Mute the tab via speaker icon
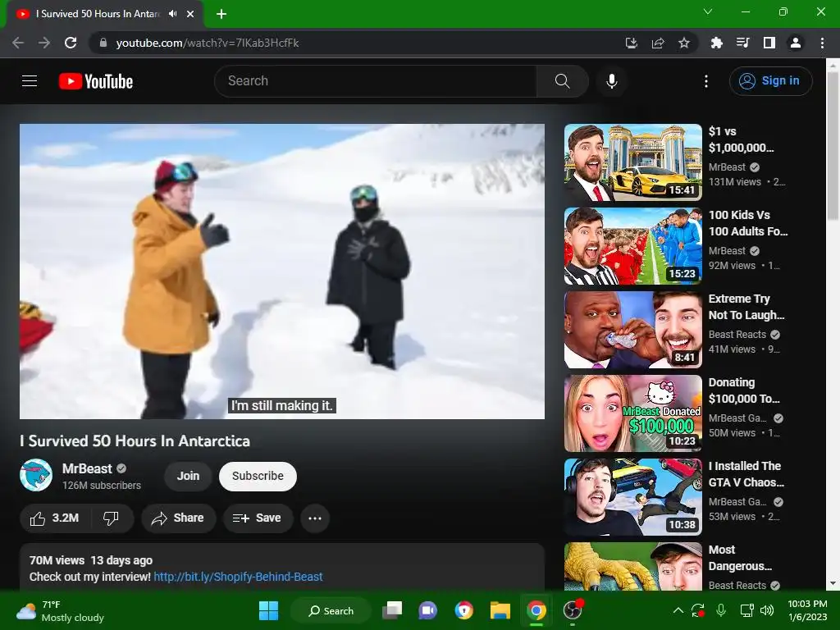This screenshot has height=630, width=840. pyautogui.click(x=172, y=14)
